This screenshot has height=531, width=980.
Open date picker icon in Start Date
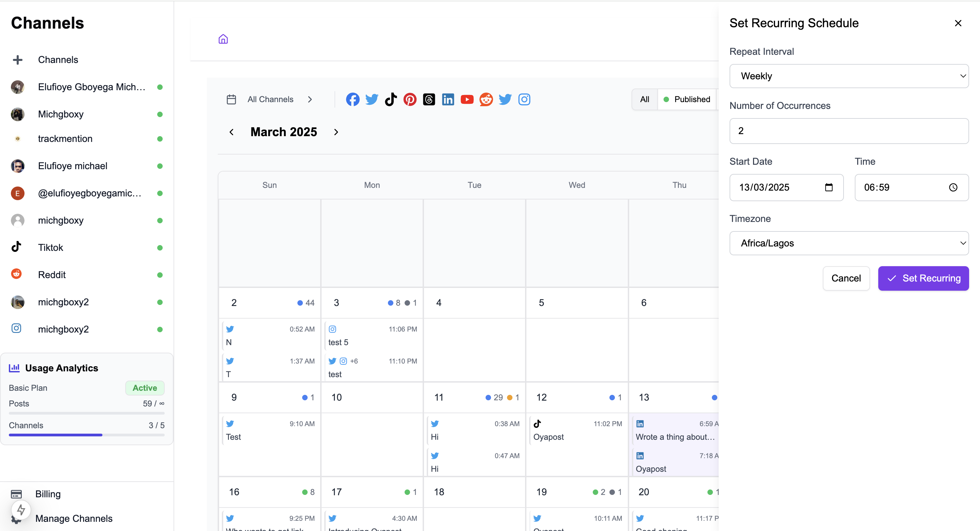pos(829,187)
